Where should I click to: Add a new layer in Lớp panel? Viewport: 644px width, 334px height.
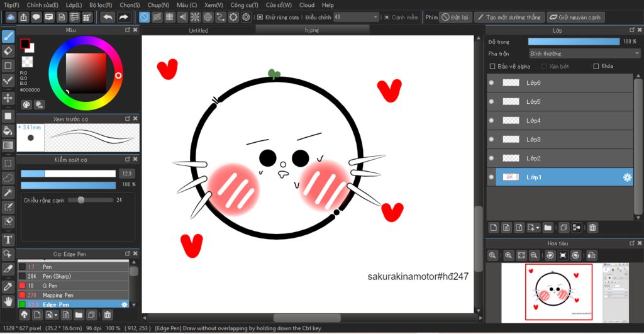tap(494, 228)
